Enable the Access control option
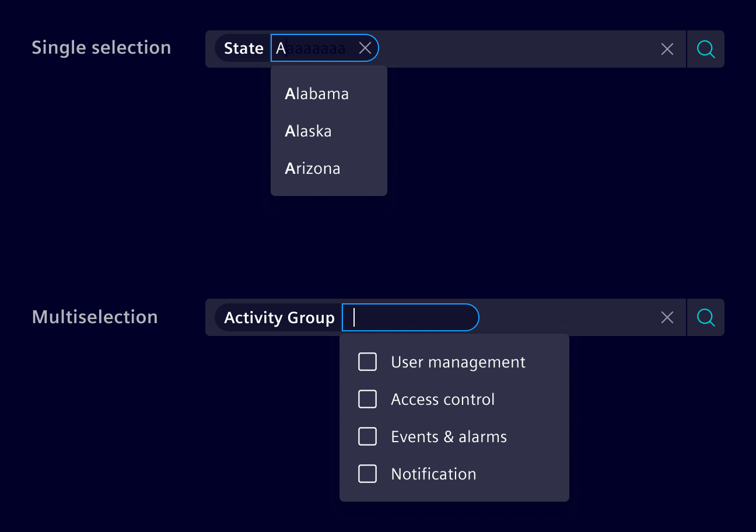This screenshot has height=532, width=756. pos(367,399)
